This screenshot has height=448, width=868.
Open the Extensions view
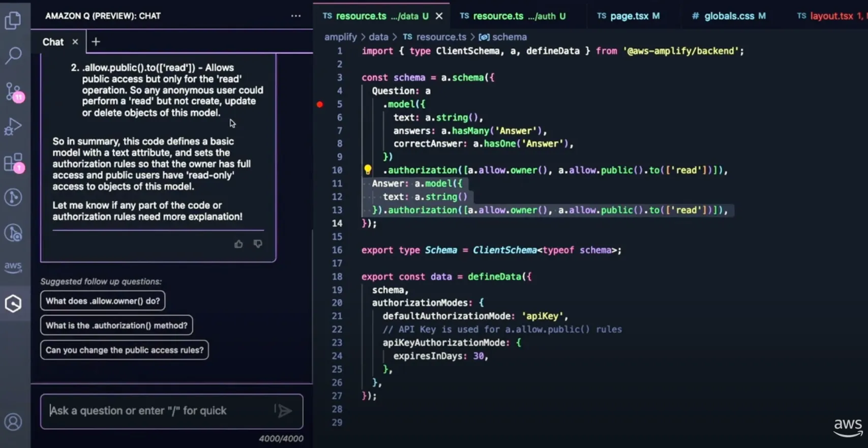[x=14, y=163]
